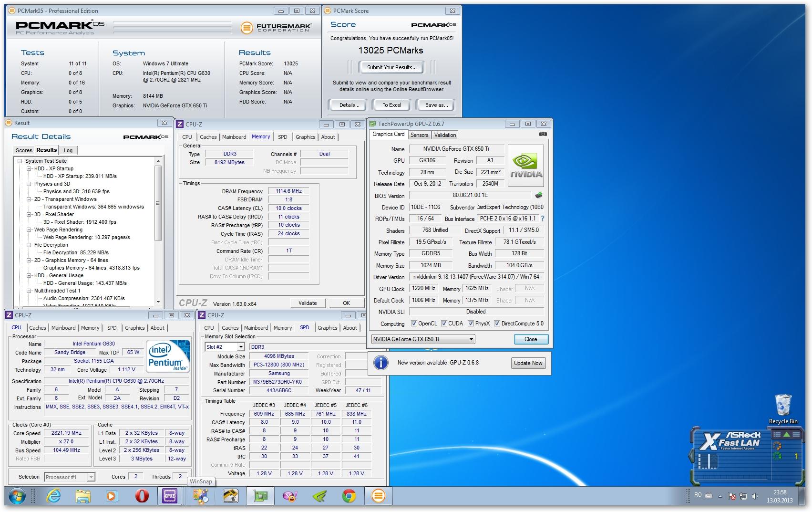812x512 pixels.
Task: Toggle the OpenCL checkbox in GPU-Z
Action: [x=414, y=324]
